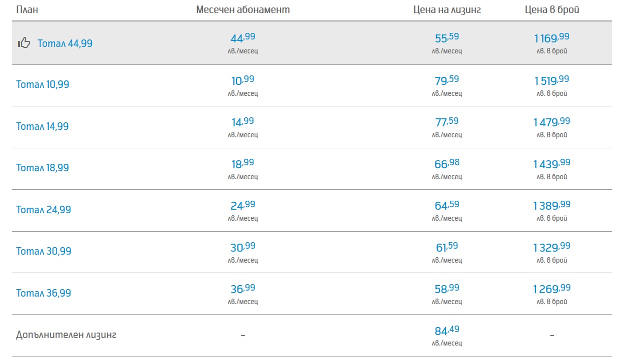The image size is (621, 364).
Task: Click the 1 169,99 cash price
Action: [551, 38]
